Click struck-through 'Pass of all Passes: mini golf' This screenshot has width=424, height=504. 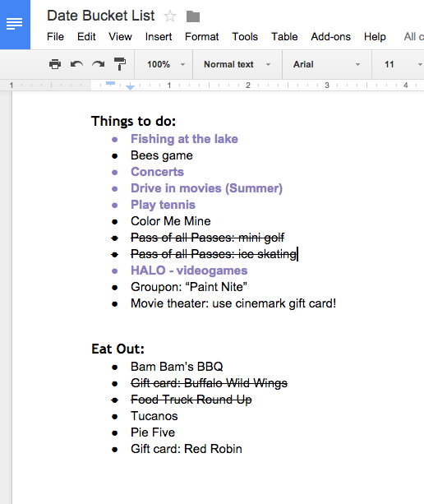pyautogui.click(x=207, y=238)
